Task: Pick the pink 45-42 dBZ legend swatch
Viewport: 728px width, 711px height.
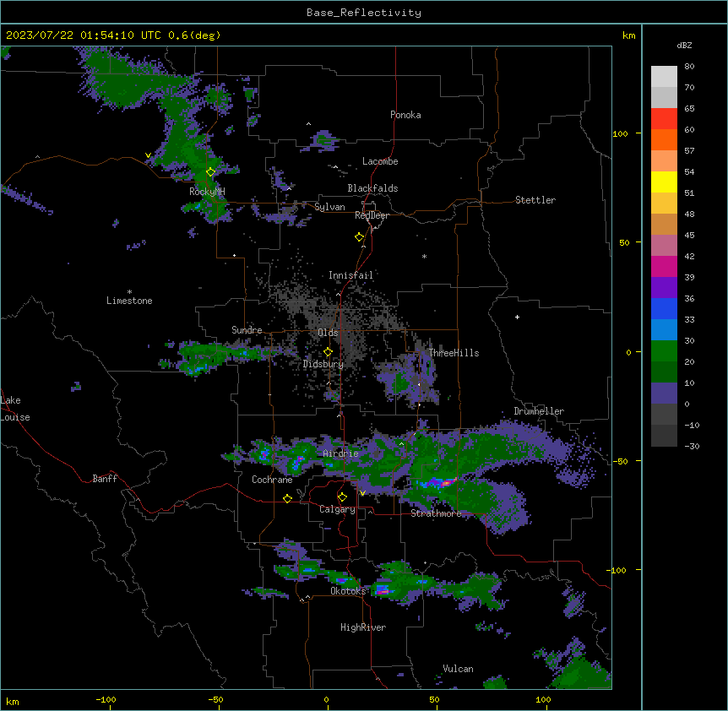Action: point(664,246)
